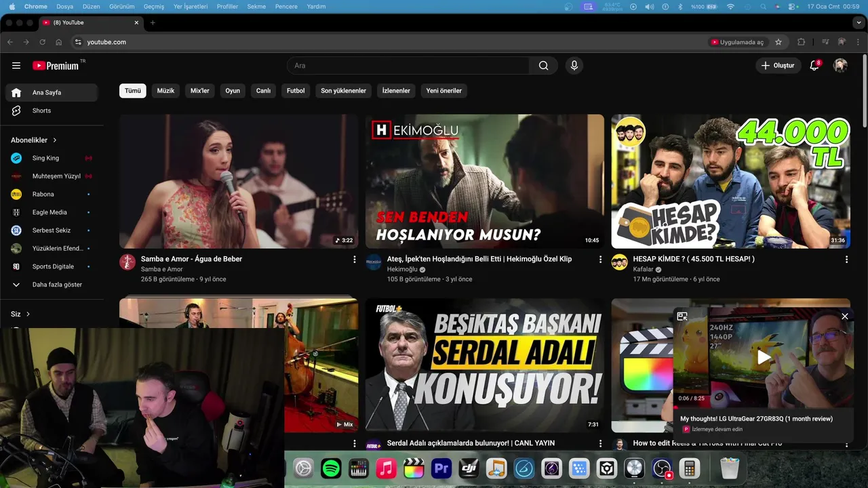Click the Oluştur button
Screen dimensions: 868x488
[x=778, y=66]
